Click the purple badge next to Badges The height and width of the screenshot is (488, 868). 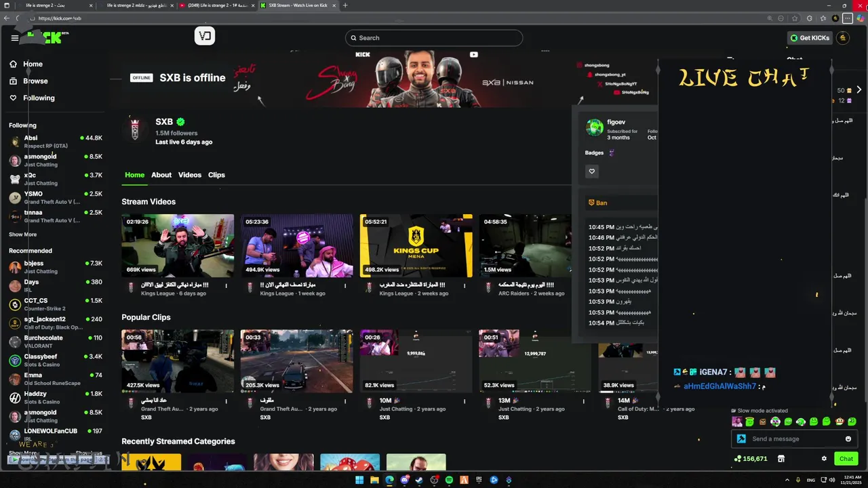(612, 153)
